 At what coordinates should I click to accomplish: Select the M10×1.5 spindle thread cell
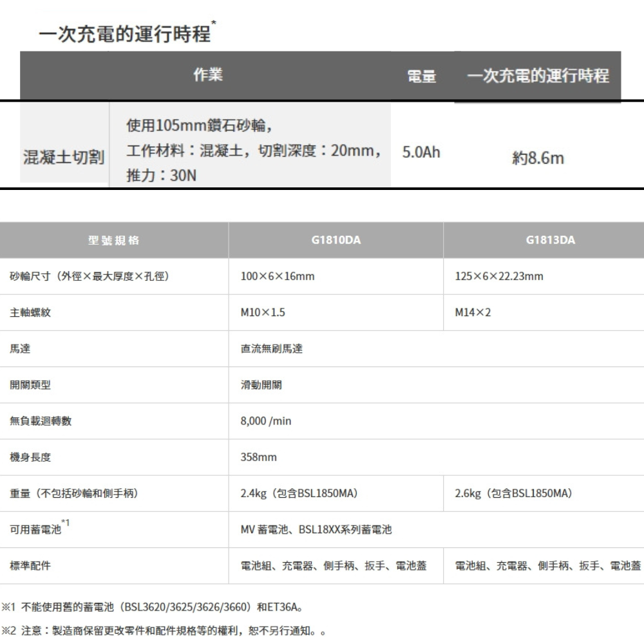pos(263,312)
